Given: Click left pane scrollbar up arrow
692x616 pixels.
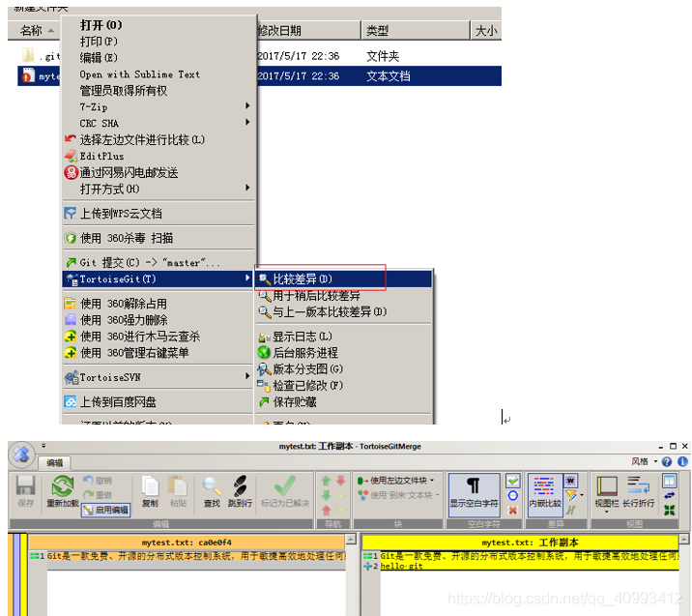Looking at the screenshot, I should pos(351,539).
